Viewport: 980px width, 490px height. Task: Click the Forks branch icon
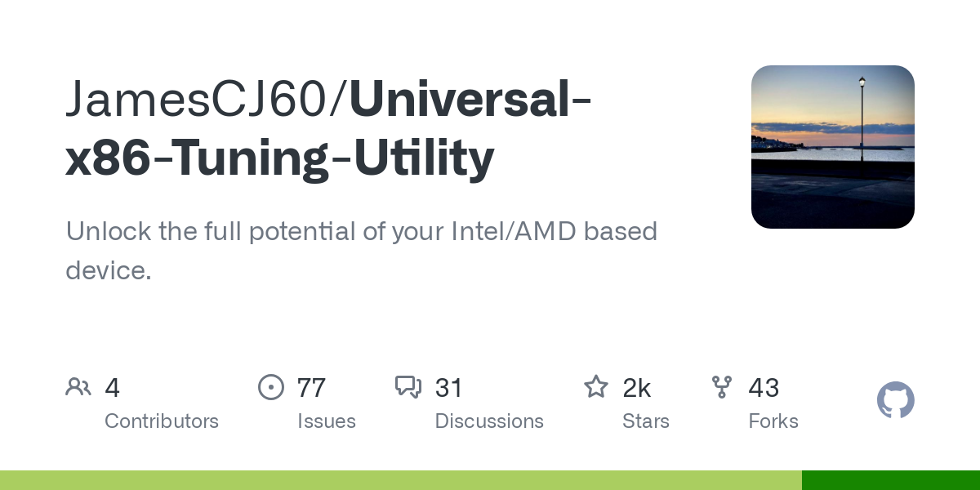point(722,387)
